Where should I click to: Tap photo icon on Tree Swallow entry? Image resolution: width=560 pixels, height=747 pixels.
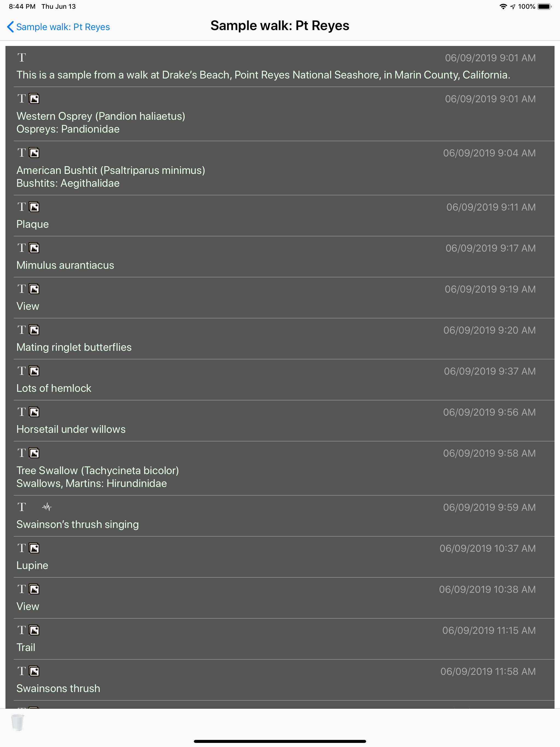34,453
